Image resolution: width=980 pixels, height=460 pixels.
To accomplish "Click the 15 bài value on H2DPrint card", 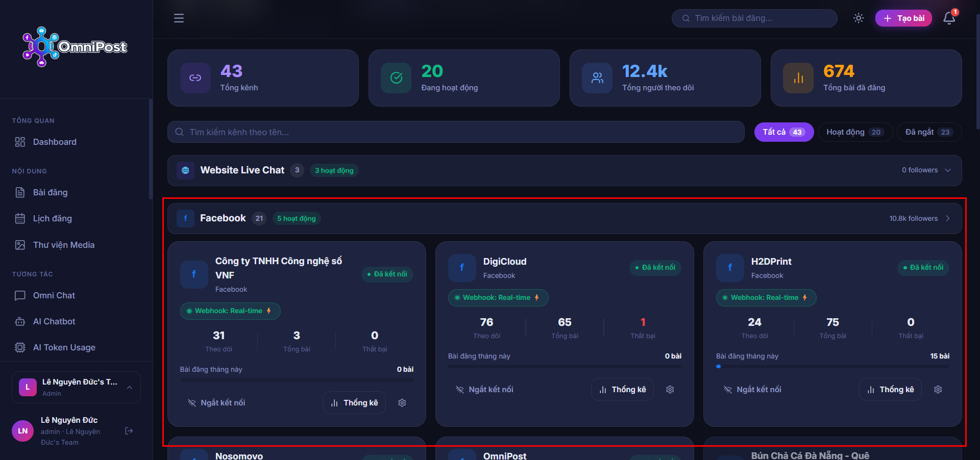I will pos(940,356).
